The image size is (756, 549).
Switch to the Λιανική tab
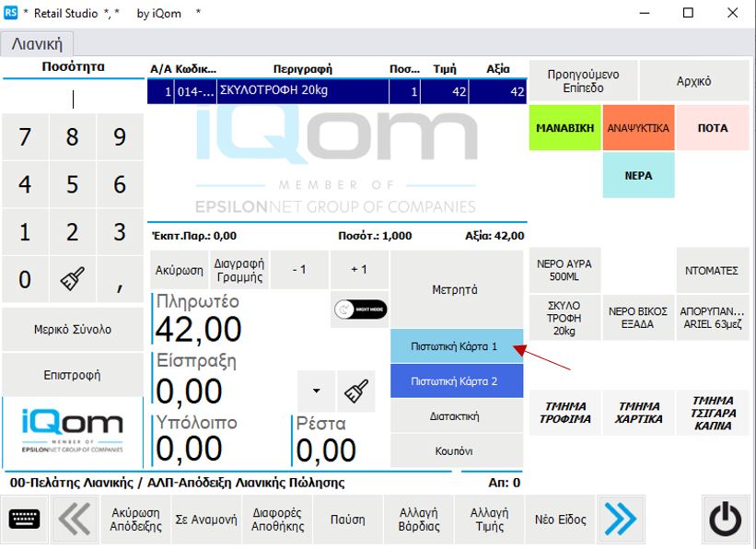[37, 43]
